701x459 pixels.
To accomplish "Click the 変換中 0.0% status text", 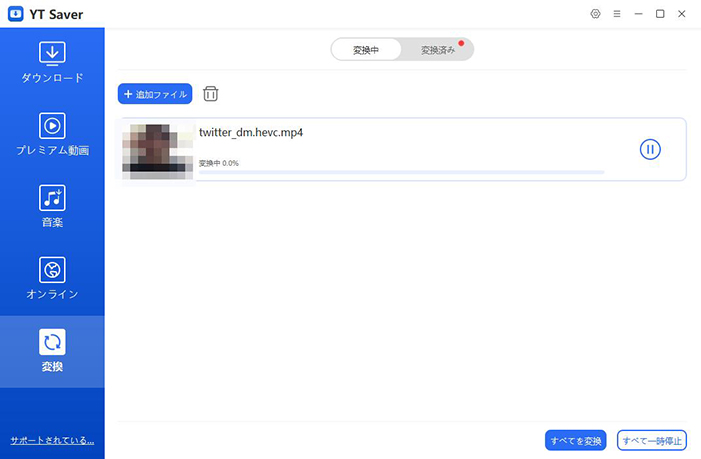I will point(219,163).
